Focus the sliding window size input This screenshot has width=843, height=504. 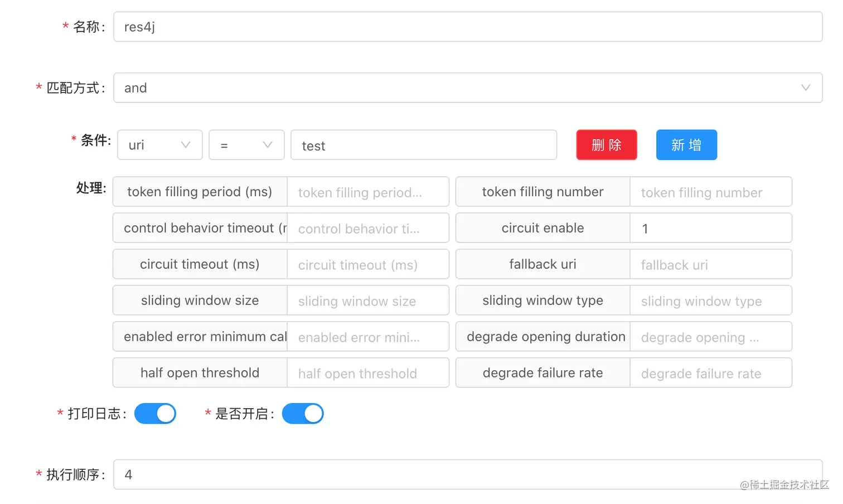(x=368, y=301)
